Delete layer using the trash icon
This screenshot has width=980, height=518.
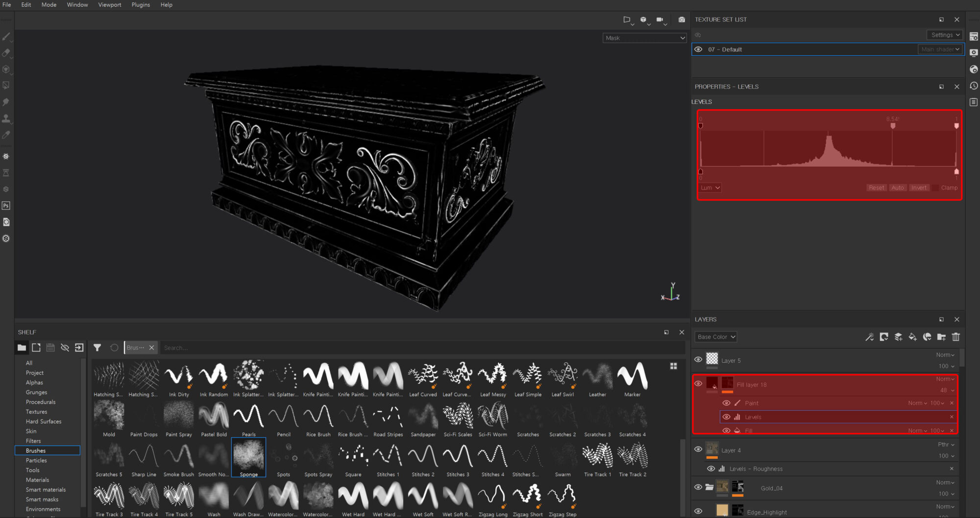pos(955,337)
